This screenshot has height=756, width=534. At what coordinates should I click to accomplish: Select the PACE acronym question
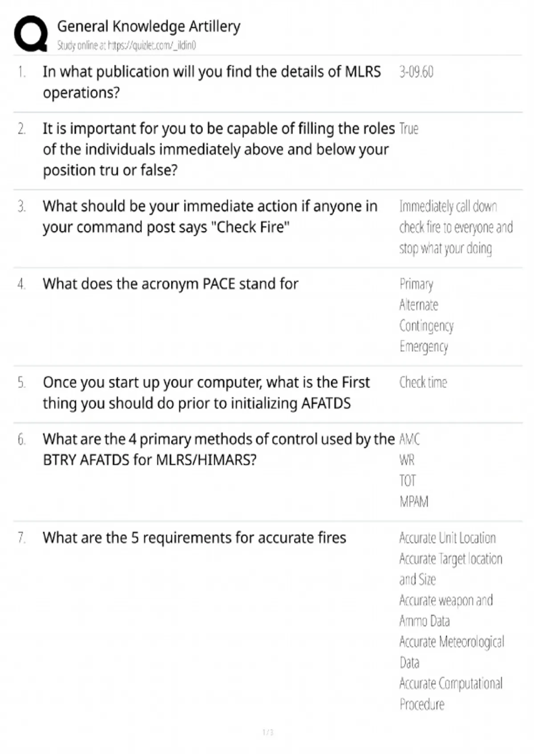point(170,284)
